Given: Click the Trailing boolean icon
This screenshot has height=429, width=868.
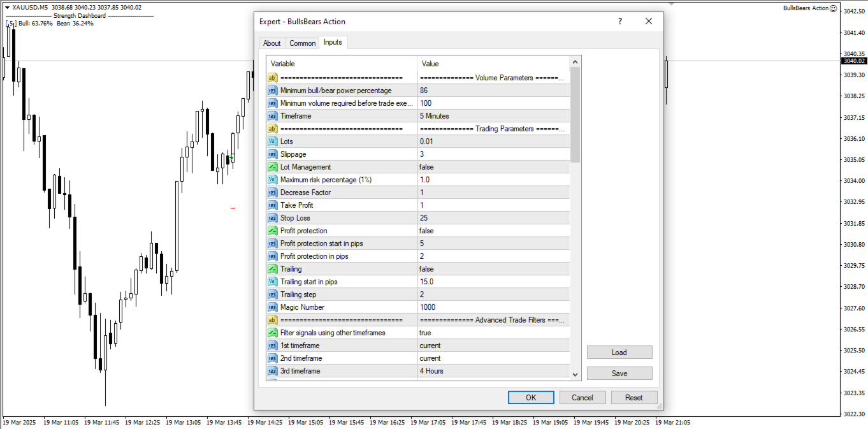Looking at the screenshot, I should 272,269.
